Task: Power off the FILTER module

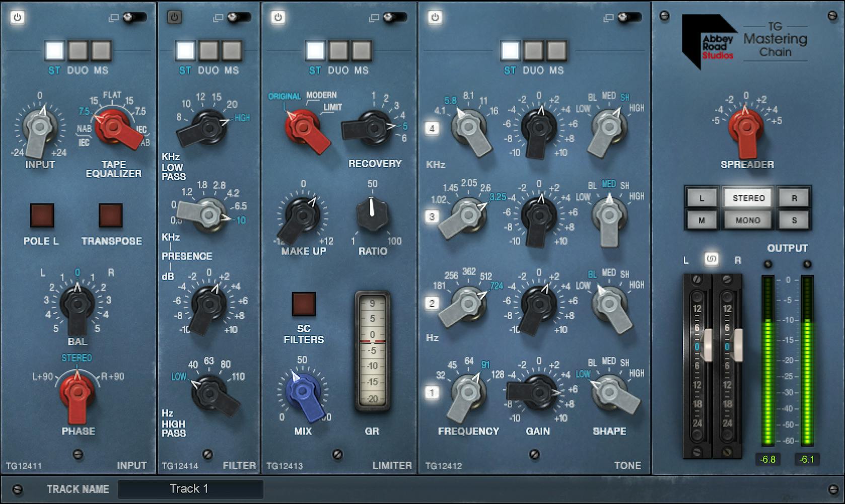Action: [174, 16]
